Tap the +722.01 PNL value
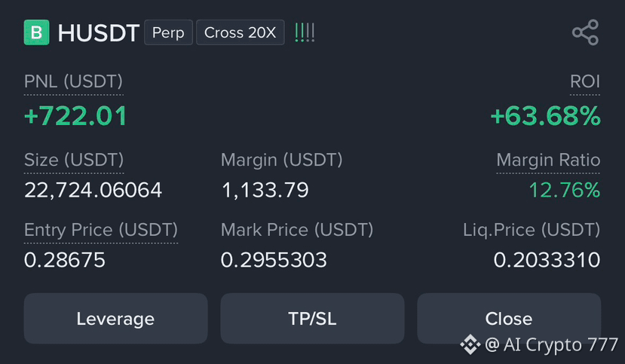The image size is (625, 364). [x=75, y=116]
